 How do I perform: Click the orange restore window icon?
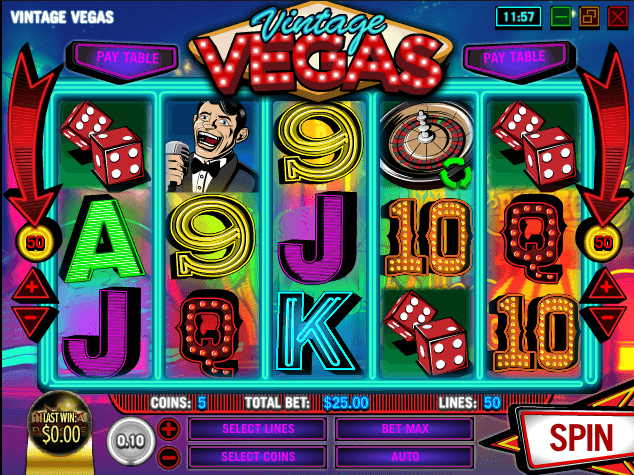589,17
